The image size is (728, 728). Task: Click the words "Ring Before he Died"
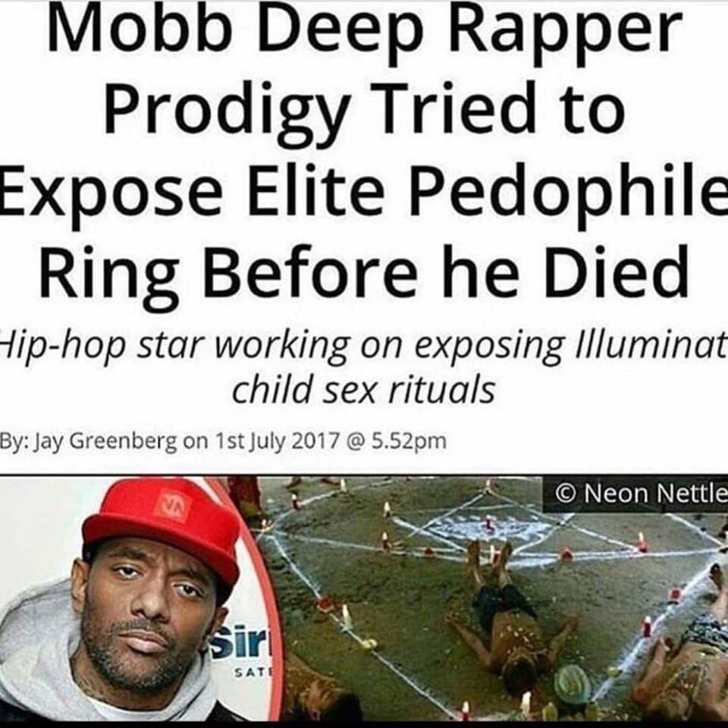click(364, 274)
